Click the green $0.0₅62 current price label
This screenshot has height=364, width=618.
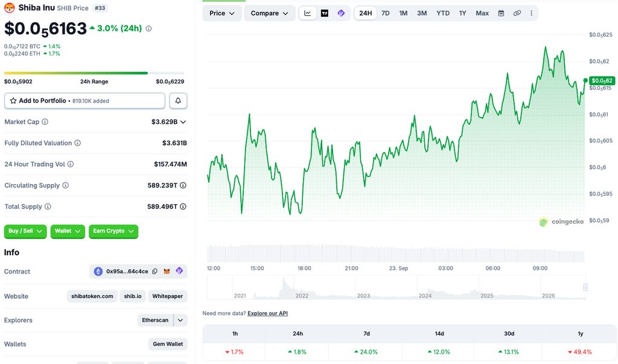click(602, 80)
